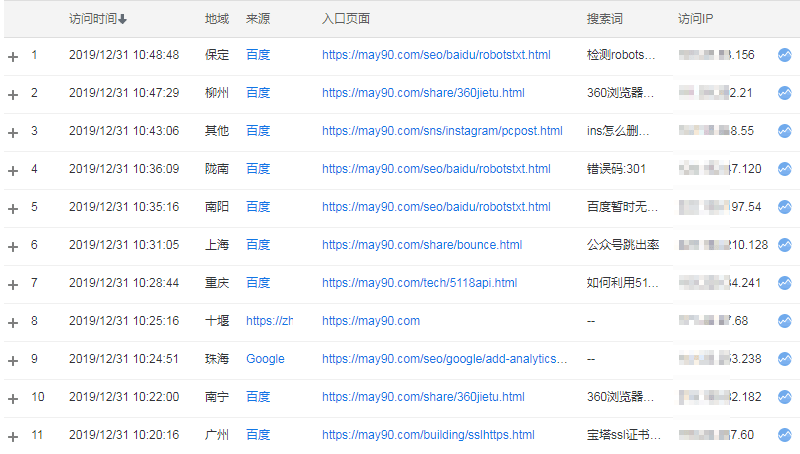Expand row 9 visit details
Screen dimensions: 800x454
13,360
